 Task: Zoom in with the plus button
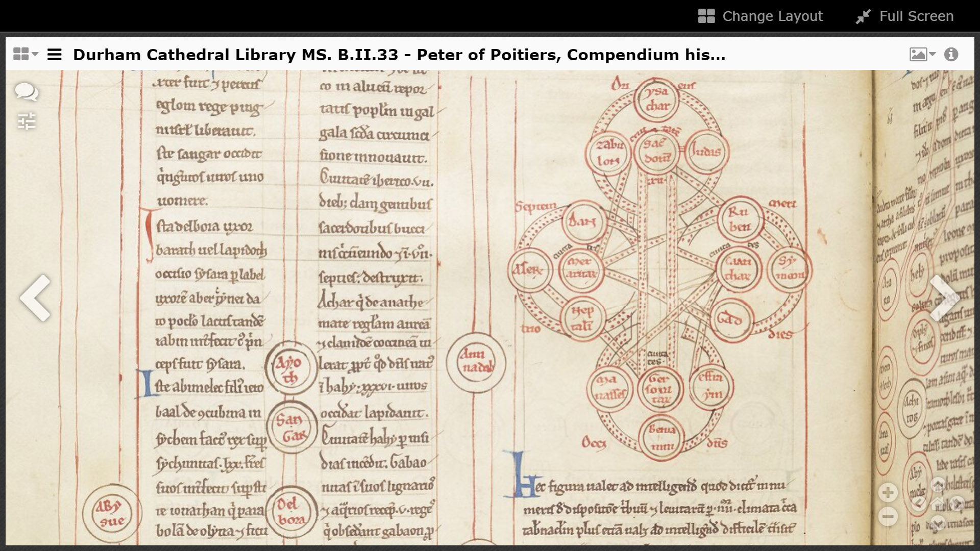[888, 492]
